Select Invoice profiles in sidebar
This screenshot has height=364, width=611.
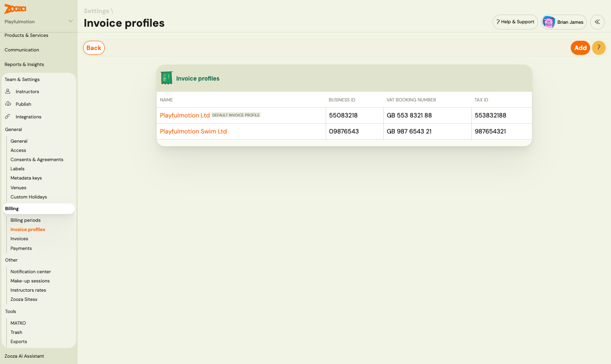click(x=28, y=230)
